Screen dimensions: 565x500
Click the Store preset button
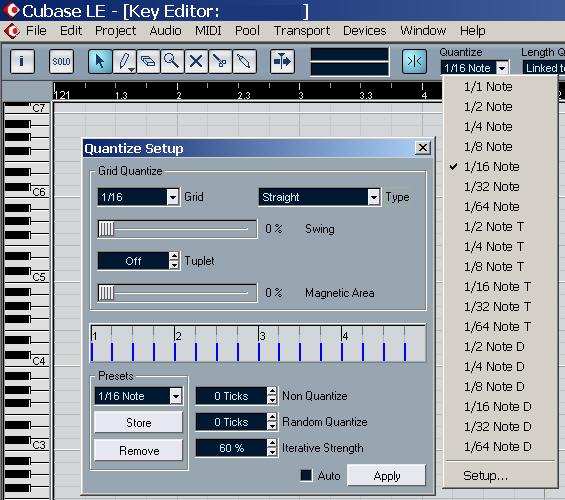pyautogui.click(x=138, y=422)
